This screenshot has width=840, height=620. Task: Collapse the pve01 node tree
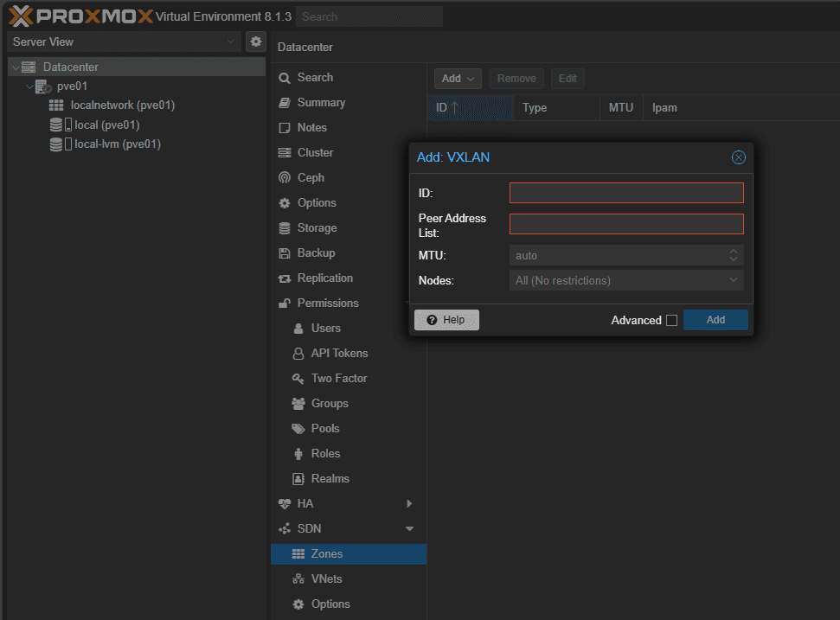(29, 86)
